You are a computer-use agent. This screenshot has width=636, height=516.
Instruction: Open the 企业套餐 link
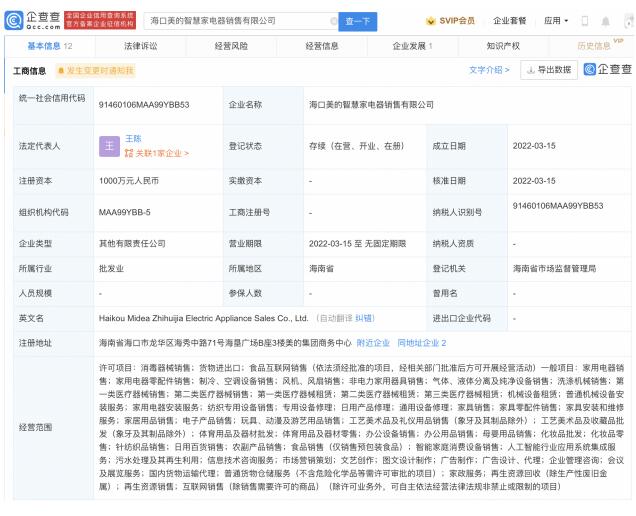tap(509, 21)
